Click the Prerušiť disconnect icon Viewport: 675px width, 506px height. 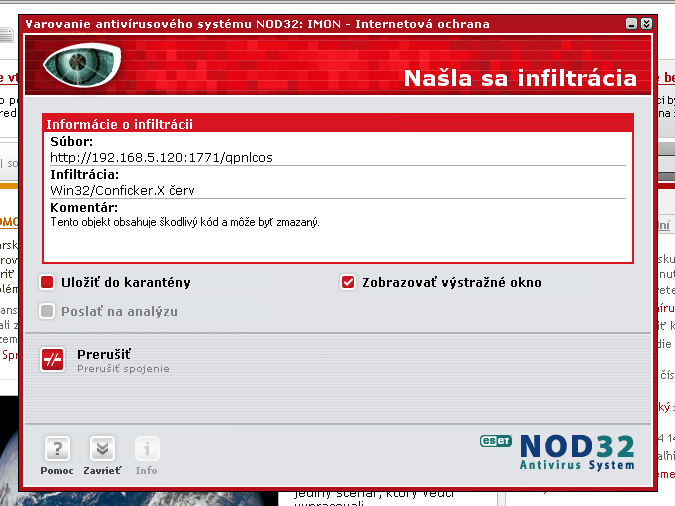[53, 360]
